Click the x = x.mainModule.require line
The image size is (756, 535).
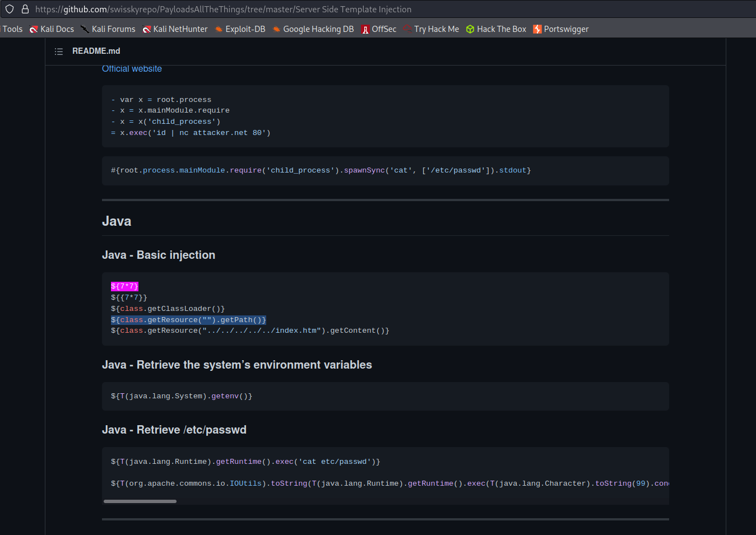coord(170,110)
